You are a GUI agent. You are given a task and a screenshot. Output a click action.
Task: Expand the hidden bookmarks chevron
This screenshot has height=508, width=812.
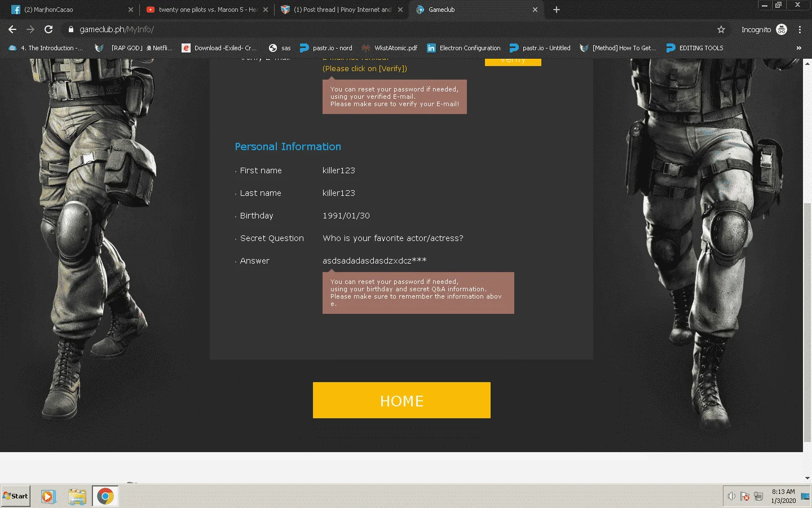798,48
